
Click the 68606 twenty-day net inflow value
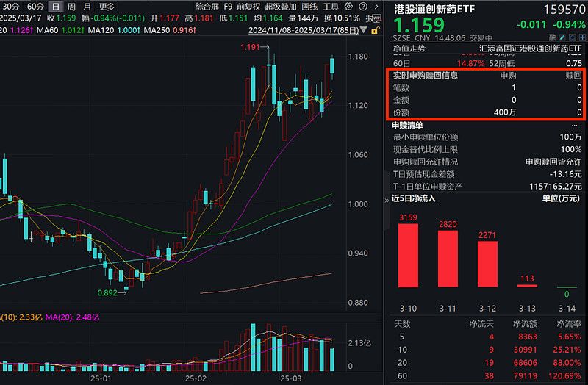(x=526, y=363)
